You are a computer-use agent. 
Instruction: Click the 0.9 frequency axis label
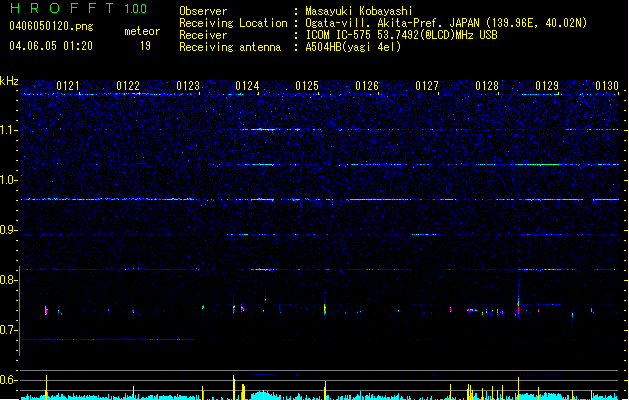[x=9, y=230]
